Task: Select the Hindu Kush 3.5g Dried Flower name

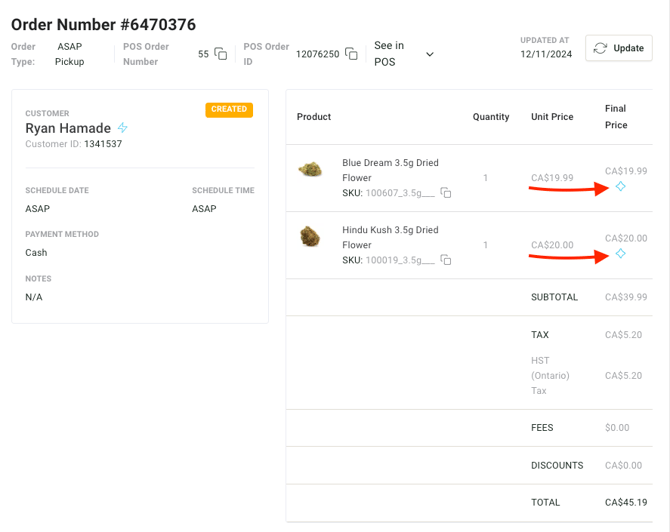Action: tap(390, 237)
